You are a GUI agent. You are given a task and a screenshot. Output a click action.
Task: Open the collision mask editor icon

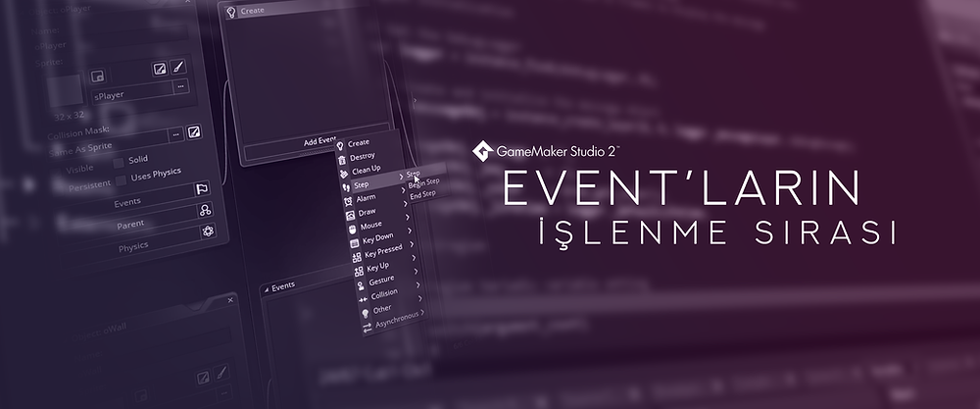194,132
